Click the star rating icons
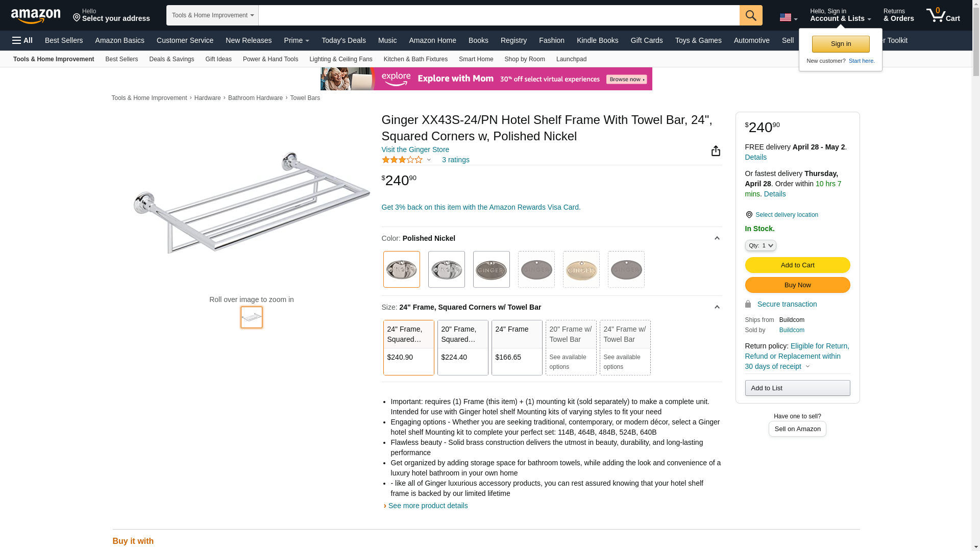Image resolution: width=980 pixels, height=551 pixels. click(402, 160)
